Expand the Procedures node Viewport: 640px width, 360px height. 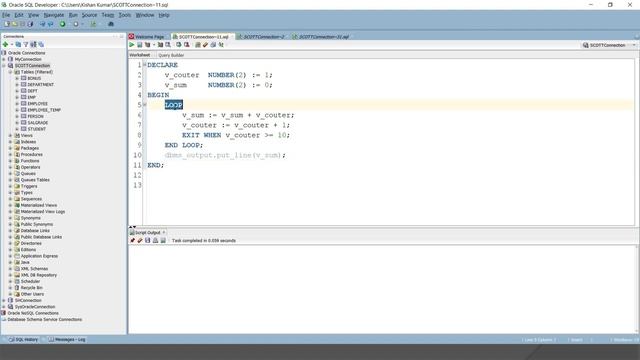click(10, 154)
